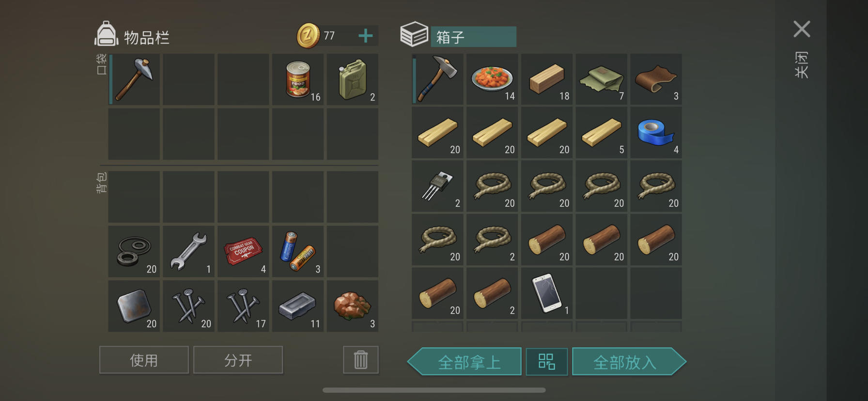Select the copper ore in backpack

click(x=353, y=306)
